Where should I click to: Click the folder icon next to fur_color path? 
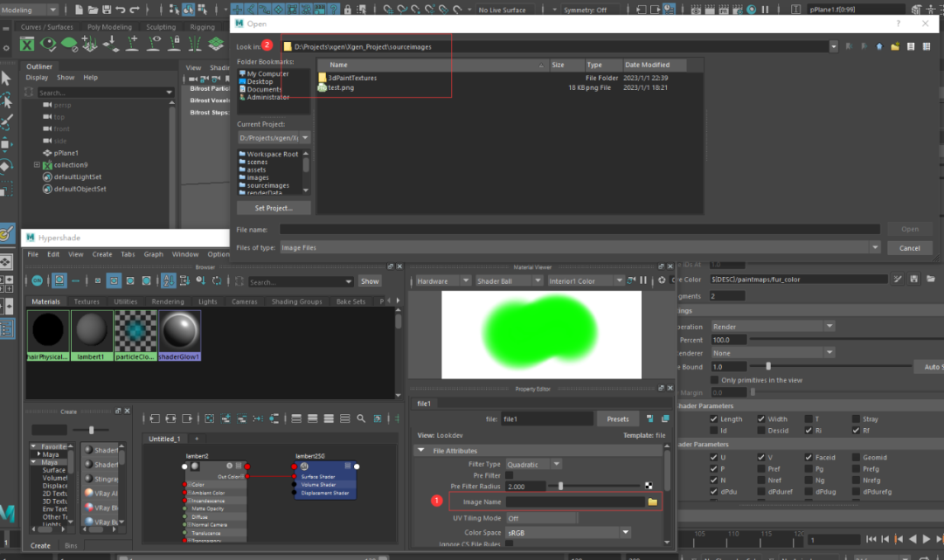coord(931,279)
